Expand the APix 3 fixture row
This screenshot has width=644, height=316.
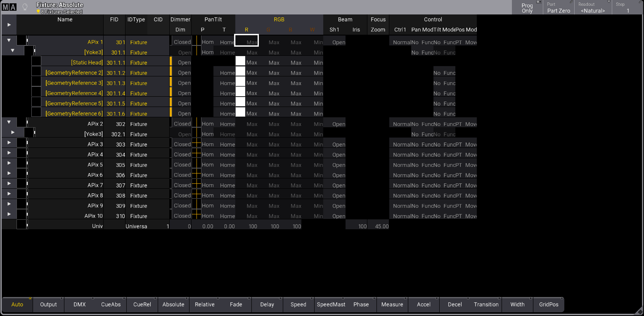point(9,143)
